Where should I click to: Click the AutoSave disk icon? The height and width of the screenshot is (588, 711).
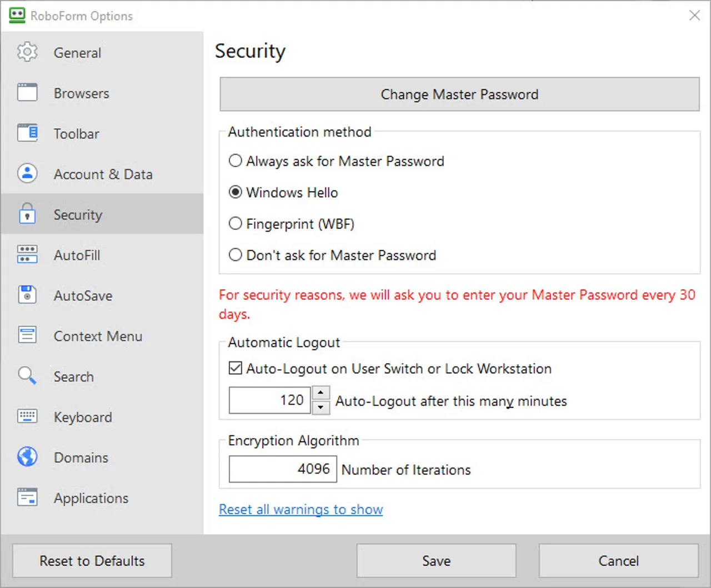[27, 295]
